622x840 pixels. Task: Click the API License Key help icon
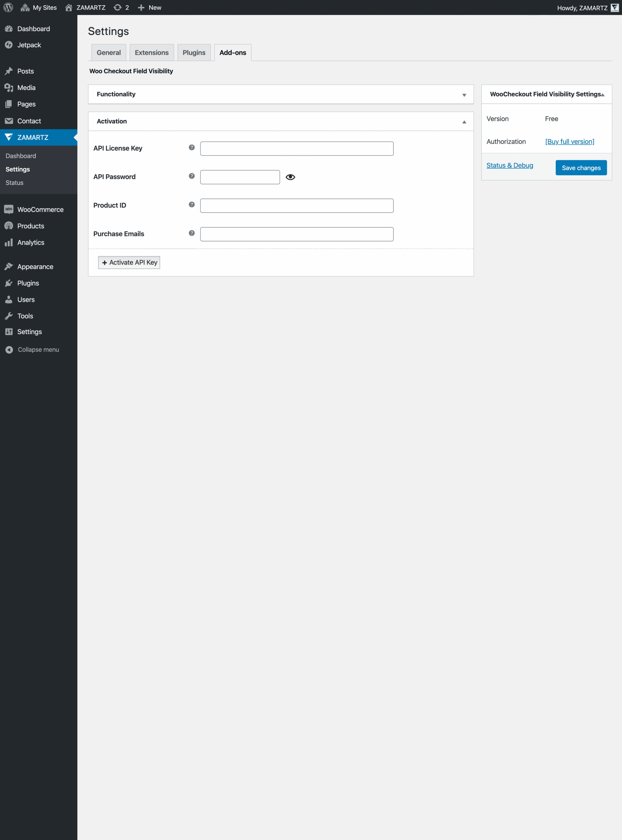[191, 148]
